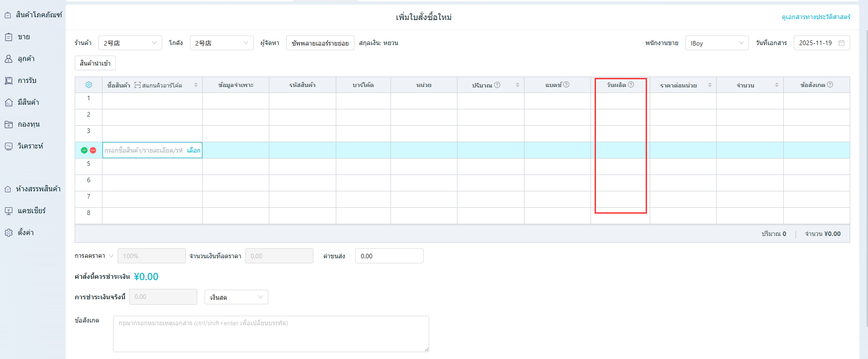Screen dimensions: 868x359
Task: Click the สินค้านำเข้า import products button
Action: click(95, 63)
